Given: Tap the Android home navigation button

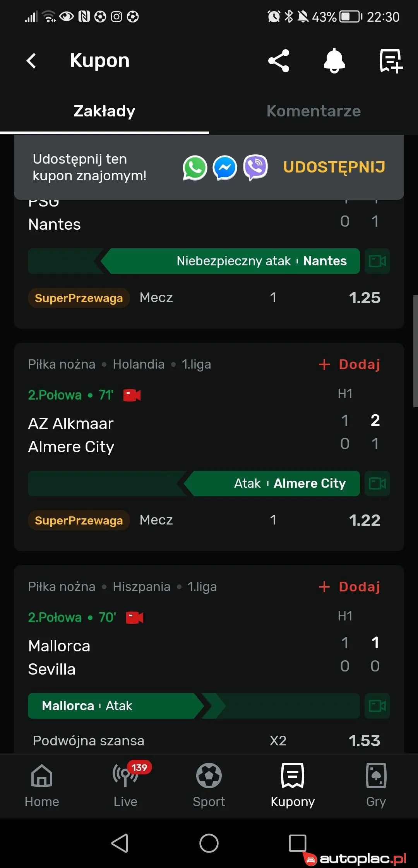Looking at the screenshot, I should (209, 843).
